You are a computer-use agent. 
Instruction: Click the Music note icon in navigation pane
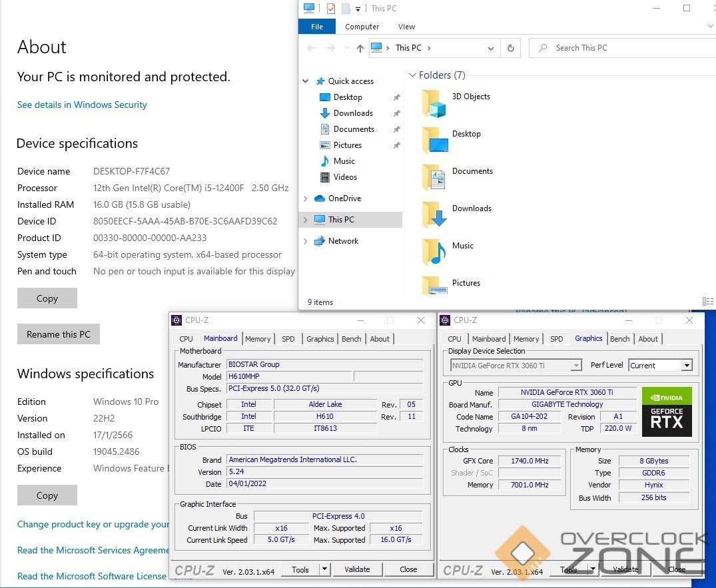click(x=324, y=161)
